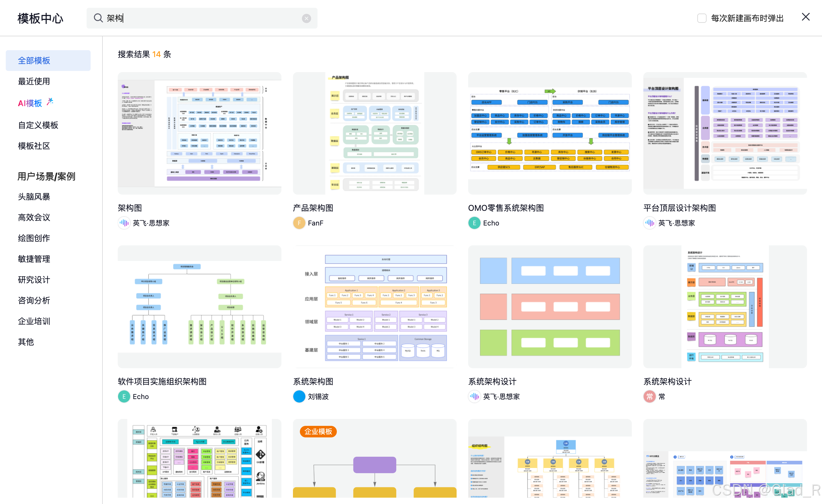Click the search magnifier icon
This screenshot has height=504, width=822.
click(98, 18)
